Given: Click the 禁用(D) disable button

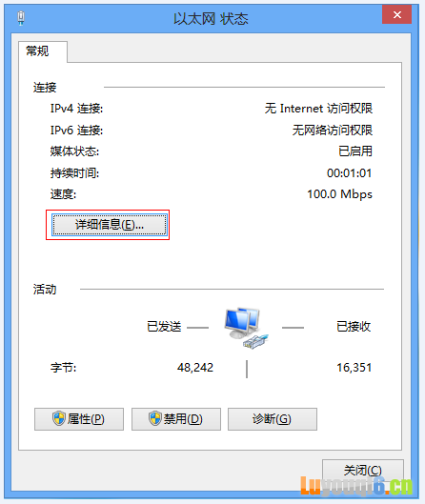Looking at the screenshot, I should click(x=176, y=419).
